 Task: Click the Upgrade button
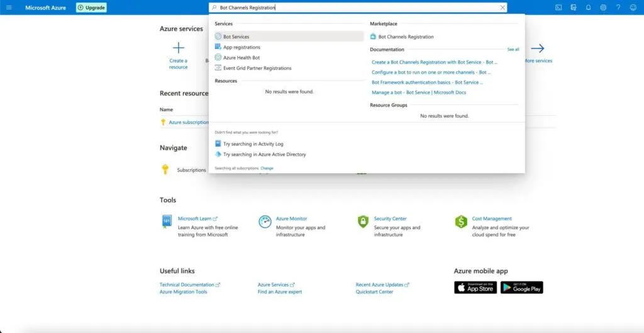[x=91, y=8]
